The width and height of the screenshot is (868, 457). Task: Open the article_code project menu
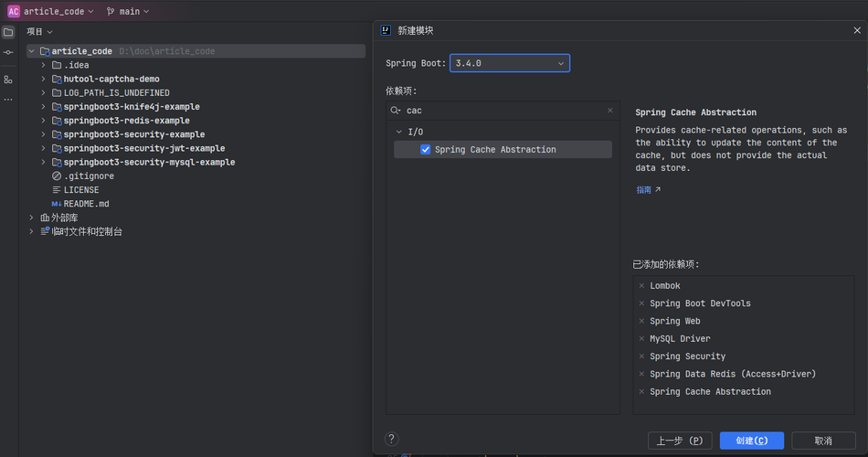point(50,11)
